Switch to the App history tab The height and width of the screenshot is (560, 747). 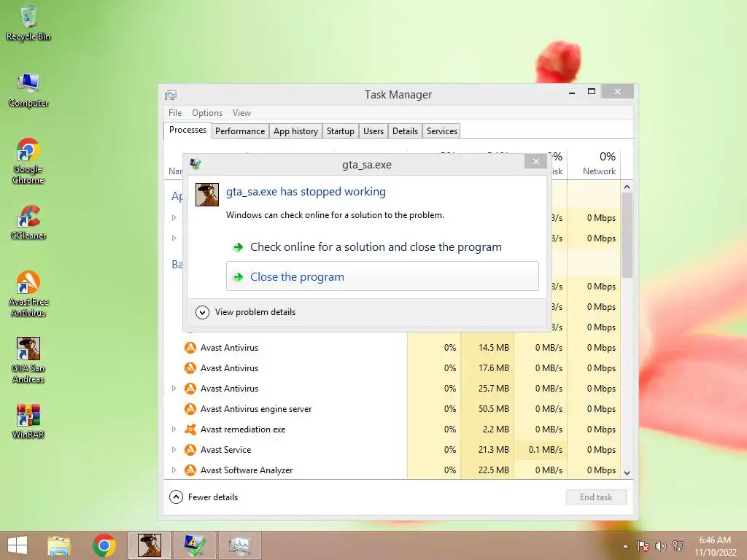click(x=296, y=131)
